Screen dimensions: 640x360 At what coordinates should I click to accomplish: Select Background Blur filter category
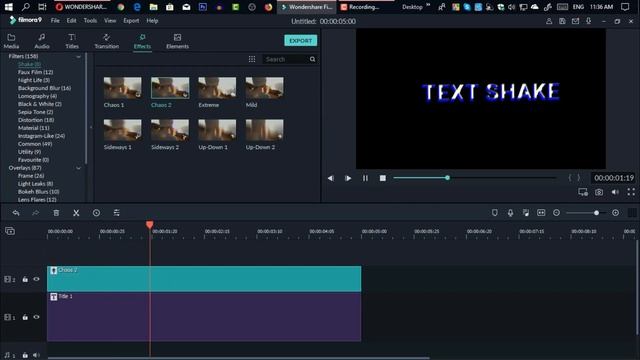click(44, 88)
